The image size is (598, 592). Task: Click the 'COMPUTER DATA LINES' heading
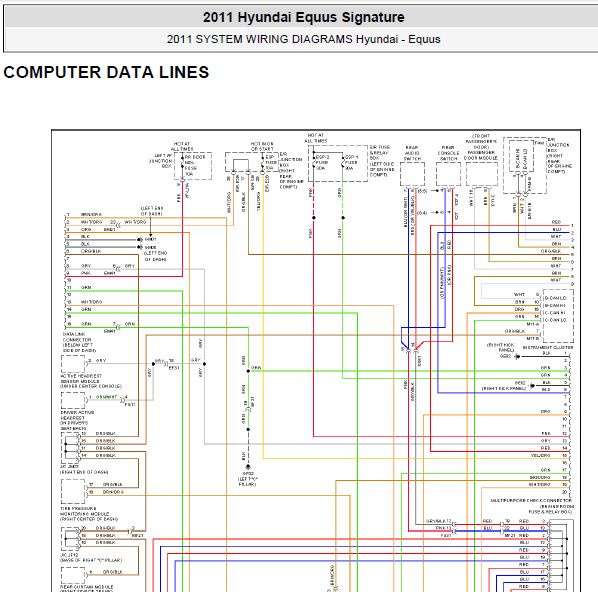coord(106,72)
